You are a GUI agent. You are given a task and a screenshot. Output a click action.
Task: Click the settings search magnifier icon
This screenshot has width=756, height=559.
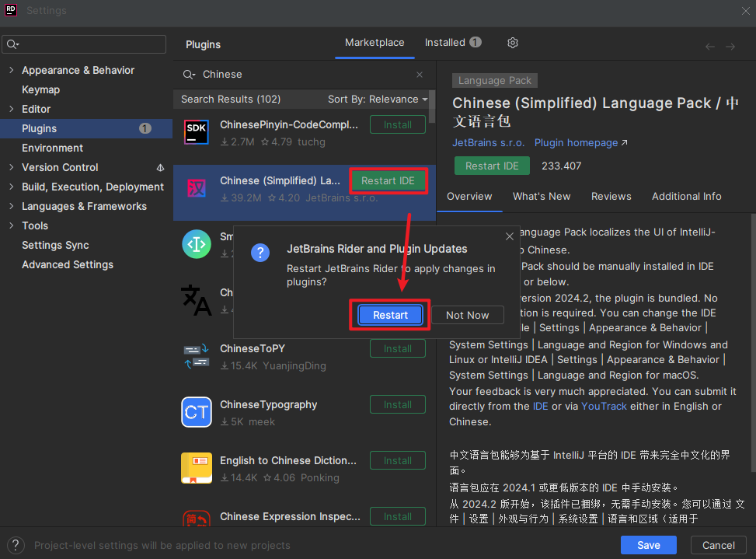coord(12,44)
